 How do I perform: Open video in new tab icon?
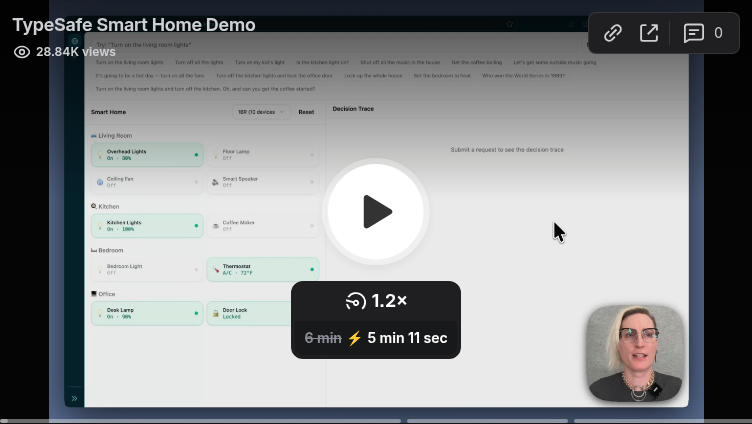pyautogui.click(x=649, y=33)
